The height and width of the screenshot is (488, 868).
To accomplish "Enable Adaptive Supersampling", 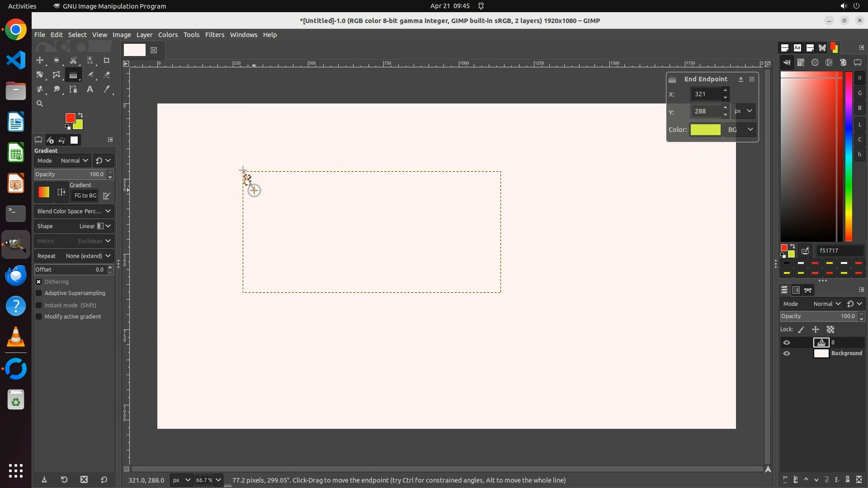I will pos(39,293).
